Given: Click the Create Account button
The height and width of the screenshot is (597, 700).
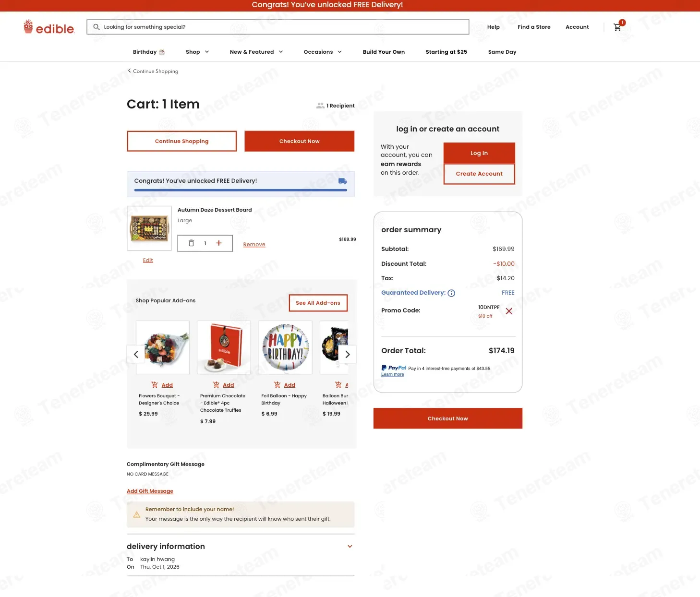Looking at the screenshot, I should point(479,174).
